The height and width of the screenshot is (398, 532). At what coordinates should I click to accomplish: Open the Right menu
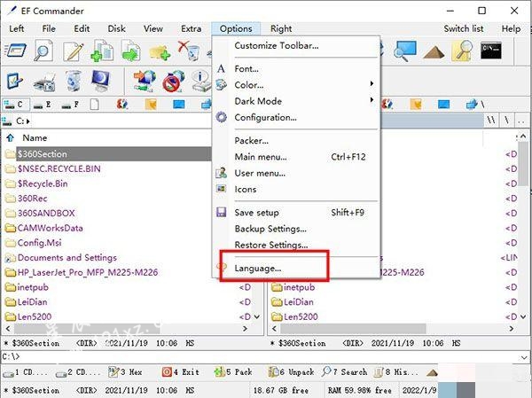point(281,29)
